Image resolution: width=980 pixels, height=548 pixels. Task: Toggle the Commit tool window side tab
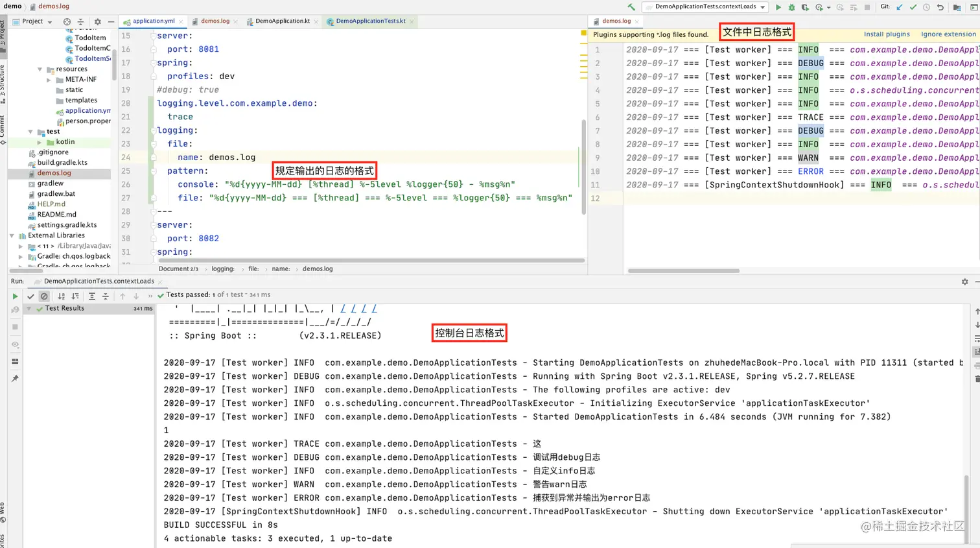[3, 129]
